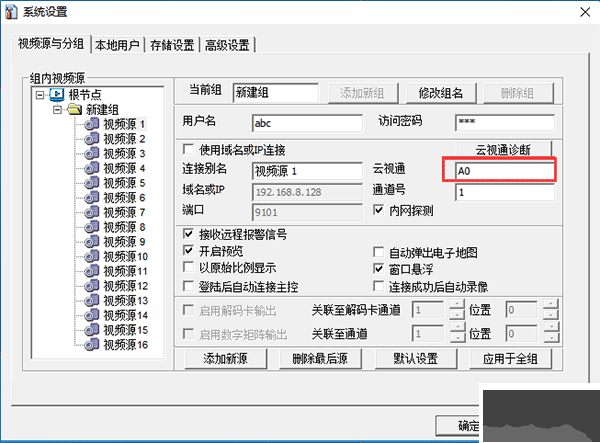Click the camera icon of 视频源 1
This screenshot has height=443, width=600.
tap(92, 124)
